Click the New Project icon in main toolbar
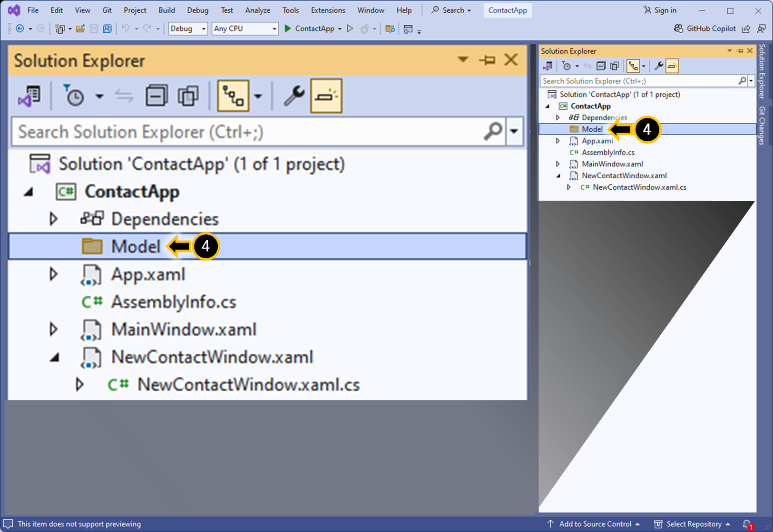773x532 pixels. 60,29
